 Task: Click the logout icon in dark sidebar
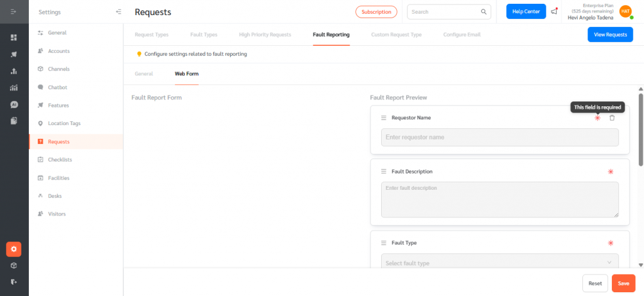[14, 282]
